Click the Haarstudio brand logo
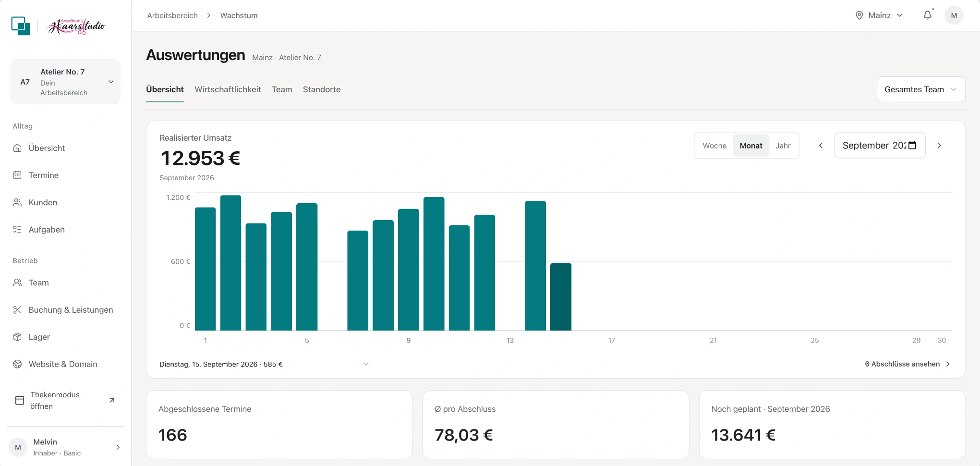Image resolution: width=980 pixels, height=466 pixels. [76, 26]
